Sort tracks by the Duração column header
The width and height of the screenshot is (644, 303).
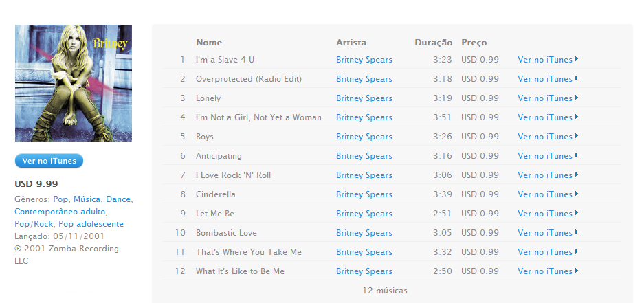pos(433,43)
